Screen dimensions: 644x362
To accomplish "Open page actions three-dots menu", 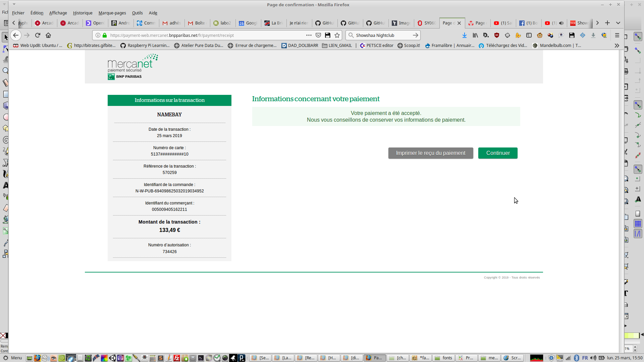I will (x=309, y=35).
